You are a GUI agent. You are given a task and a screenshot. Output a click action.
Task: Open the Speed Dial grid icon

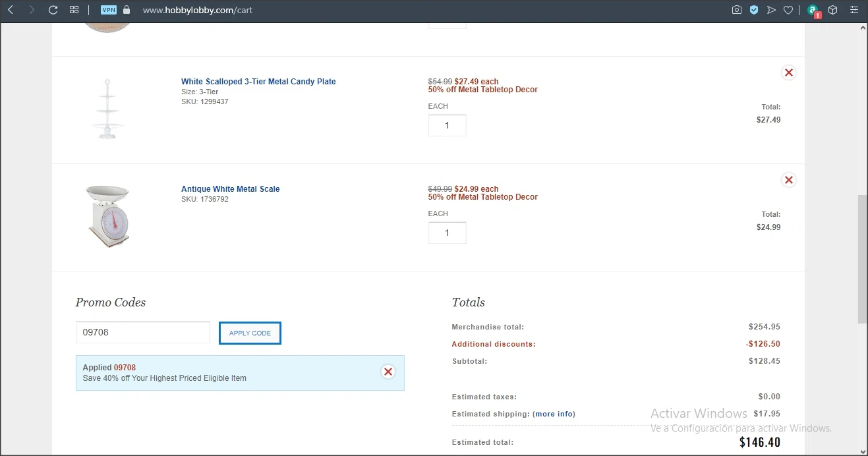74,10
